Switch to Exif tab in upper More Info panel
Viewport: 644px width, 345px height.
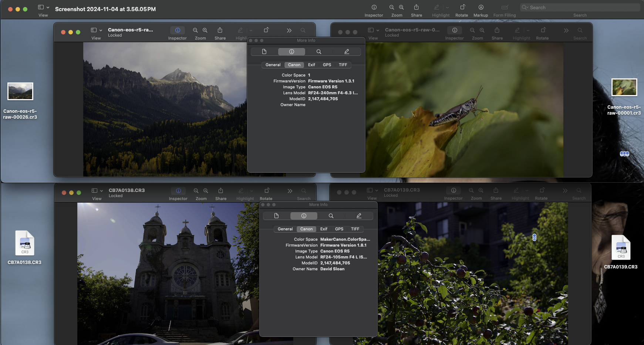[x=311, y=65]
